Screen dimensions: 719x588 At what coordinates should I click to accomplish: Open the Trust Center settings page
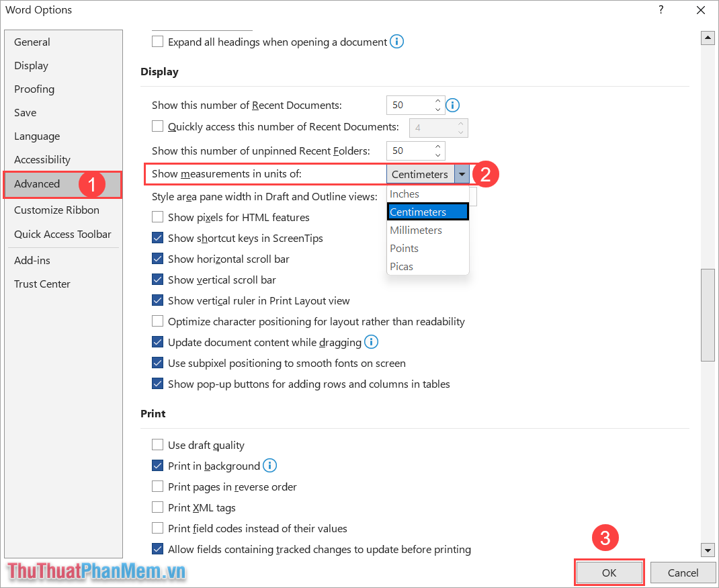(x=42, y=284)
